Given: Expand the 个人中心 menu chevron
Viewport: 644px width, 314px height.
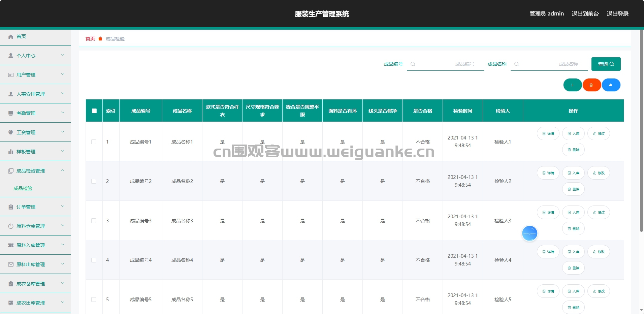Looking at the screenshot, I should click(x=63, y=55).
